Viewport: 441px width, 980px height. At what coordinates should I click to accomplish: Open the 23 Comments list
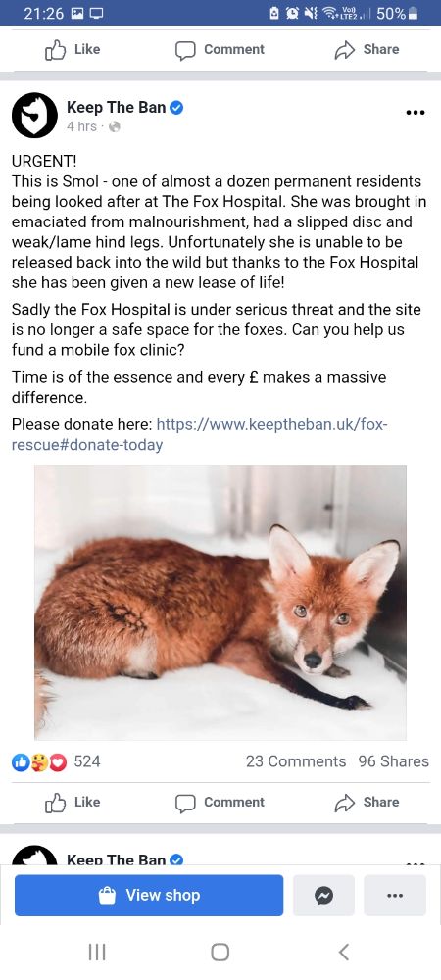295,761
